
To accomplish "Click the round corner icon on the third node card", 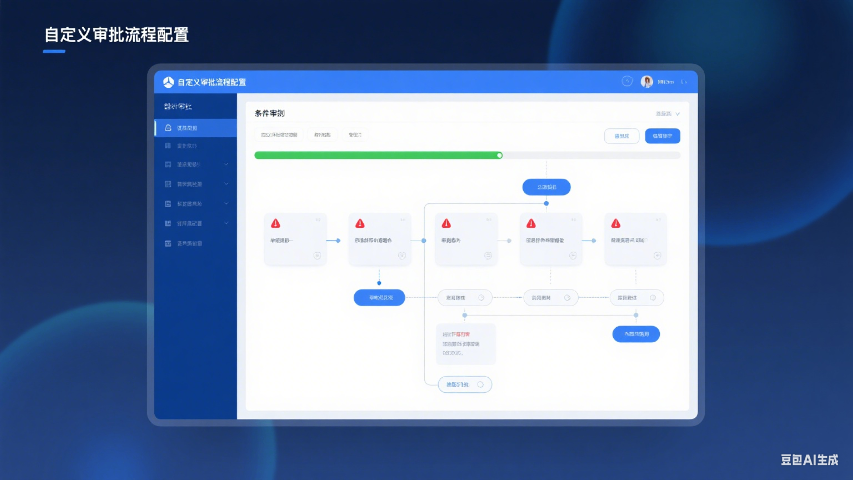I will pos(488,255).
